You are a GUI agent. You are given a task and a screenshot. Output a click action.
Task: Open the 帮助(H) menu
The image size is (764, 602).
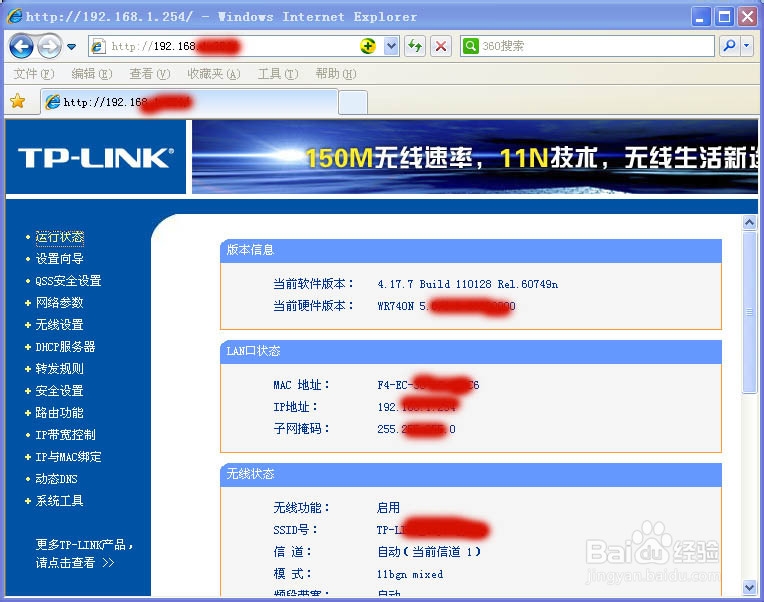(x=336, y=74)
